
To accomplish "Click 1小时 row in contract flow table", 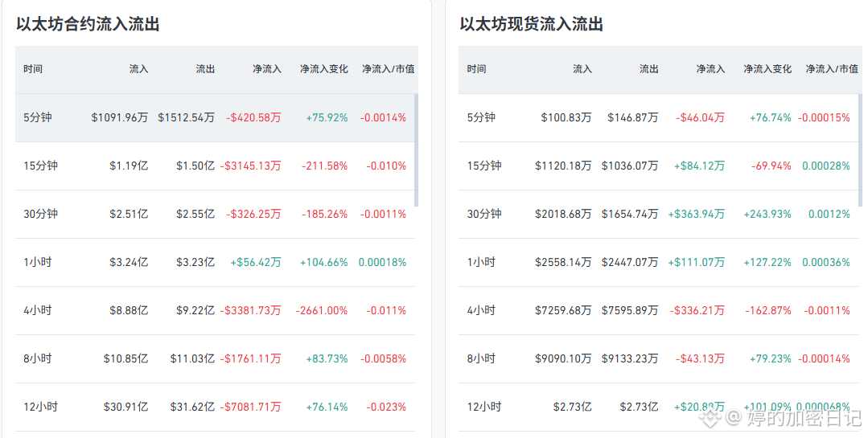I will pos(215,262).
